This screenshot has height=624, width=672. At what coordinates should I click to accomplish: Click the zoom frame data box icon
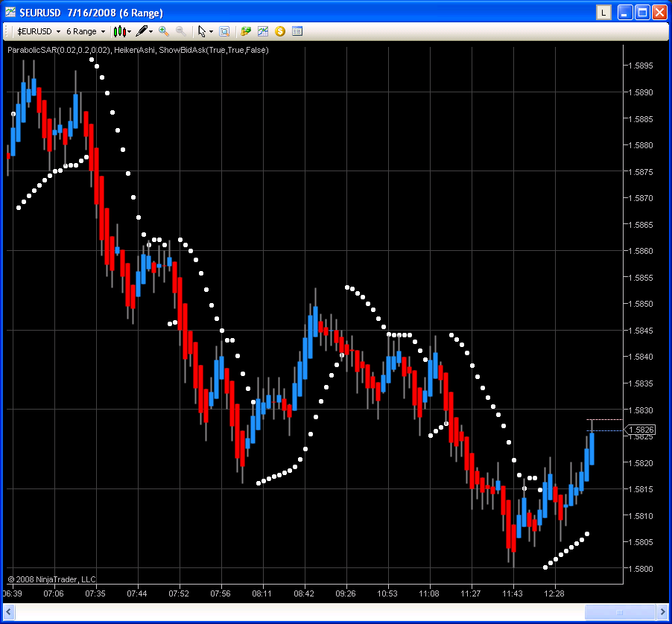coord(224,31)
